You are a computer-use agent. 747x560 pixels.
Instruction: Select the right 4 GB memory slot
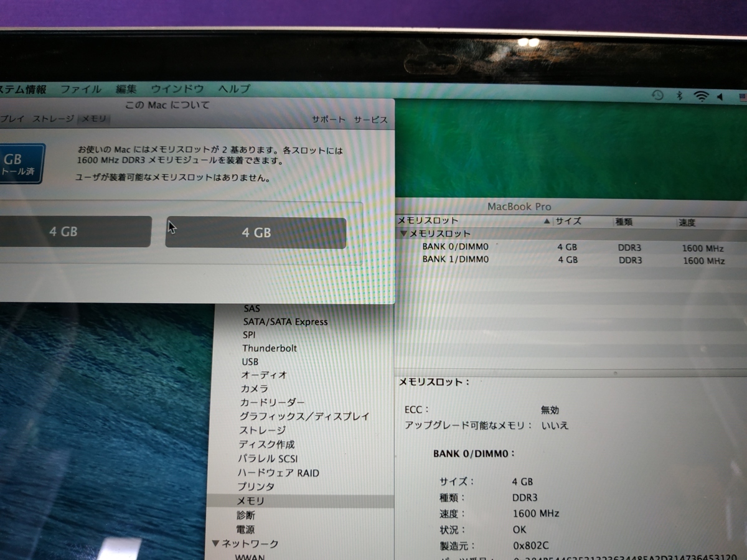(x=256, y=233)
